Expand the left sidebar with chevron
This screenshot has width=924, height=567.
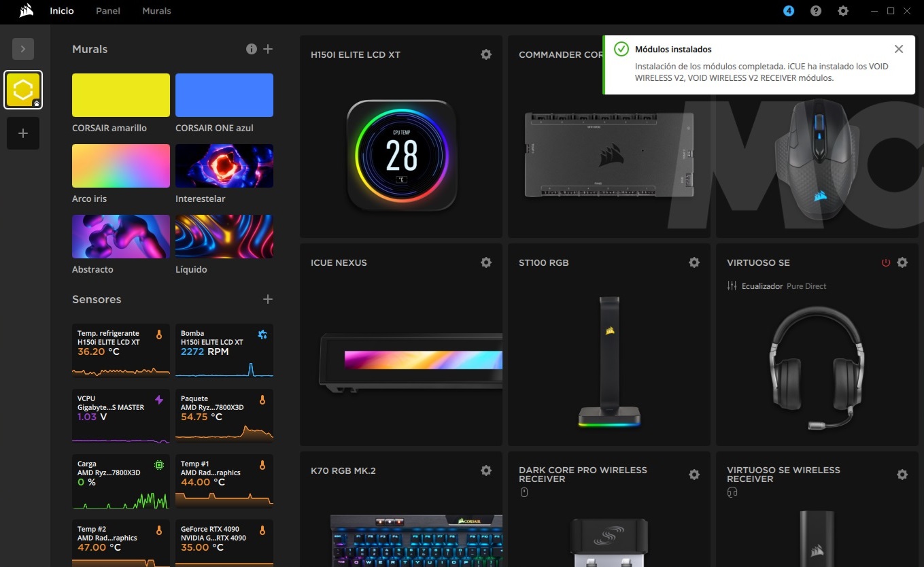tap(23, 49)
